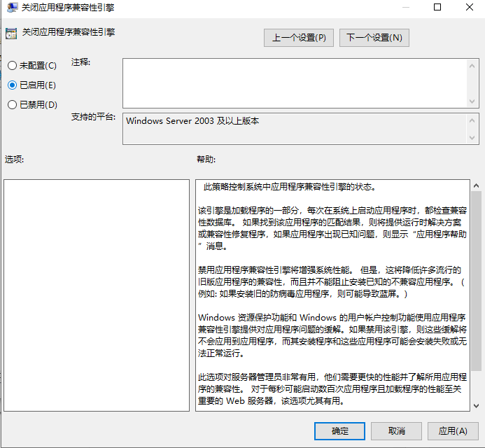485x448 pixels.
Task: Apply changes with 应用(A) button
Action: click(x=453, y=431)
